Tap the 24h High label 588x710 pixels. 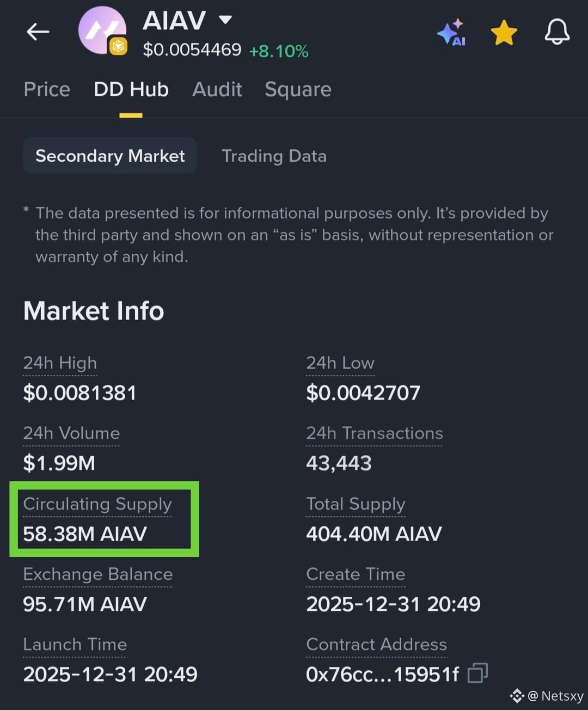tap(60, 363)
